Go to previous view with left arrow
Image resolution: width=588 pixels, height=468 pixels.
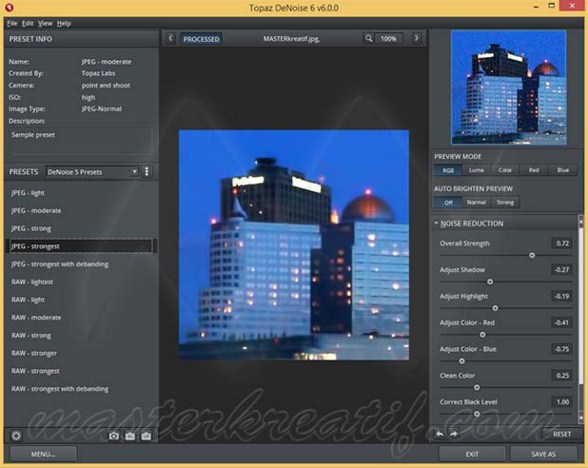[x=171, y=38]
